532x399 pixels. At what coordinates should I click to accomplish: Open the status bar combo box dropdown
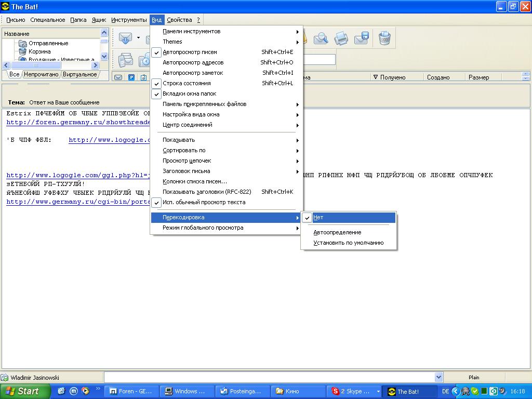pyautogui.click(x=438, y=377)
